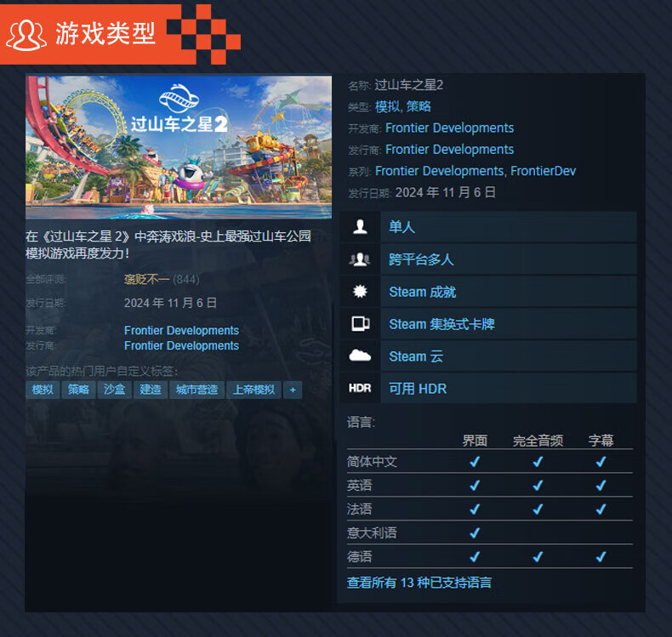
Task: Click the 英语 interface checkmark
Action: tap(475, 486)
